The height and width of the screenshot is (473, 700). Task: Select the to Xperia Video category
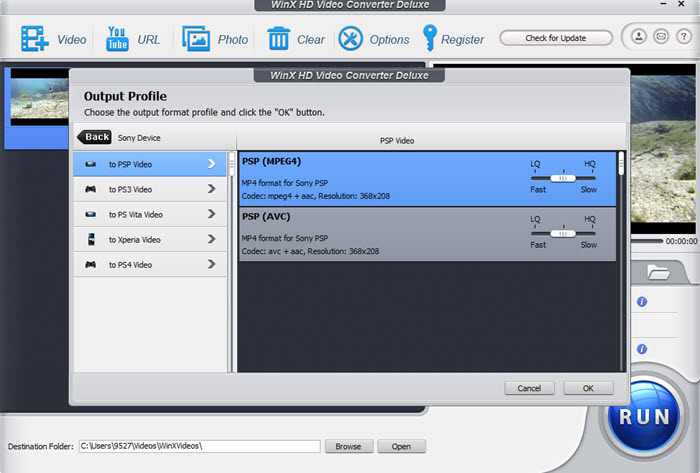click(150, 239)
